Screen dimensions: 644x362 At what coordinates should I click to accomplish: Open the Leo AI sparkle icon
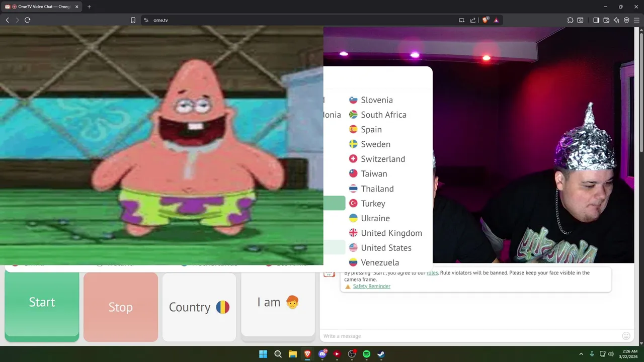tap(616, 20)
